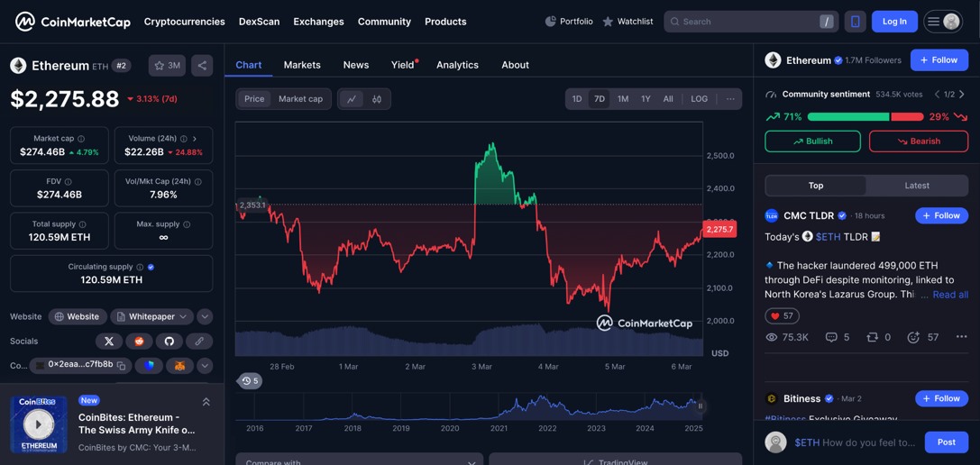Click the CoinMarketCap logo
This screenshot has width=980, height=465.
73,22
